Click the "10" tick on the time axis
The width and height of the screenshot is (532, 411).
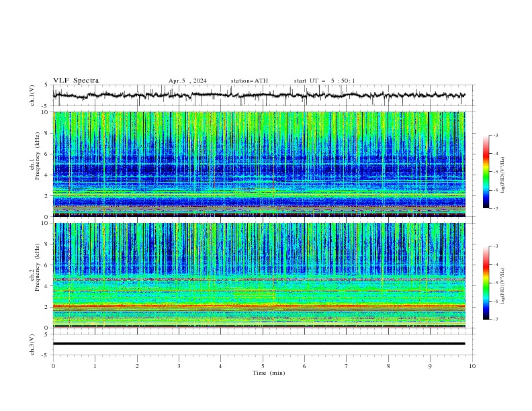tap(472, 366)
